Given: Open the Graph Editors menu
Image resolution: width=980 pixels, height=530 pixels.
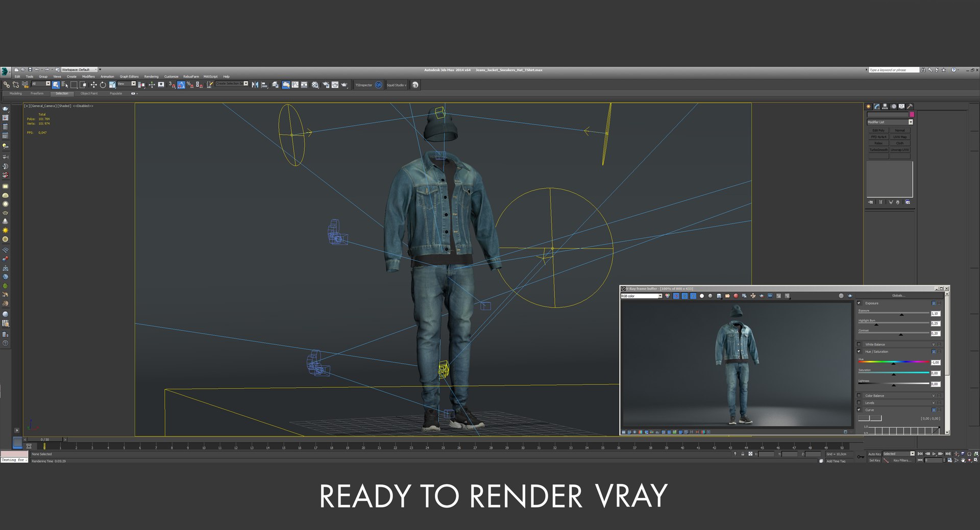Looking at the screenshot, I should 129,77.
